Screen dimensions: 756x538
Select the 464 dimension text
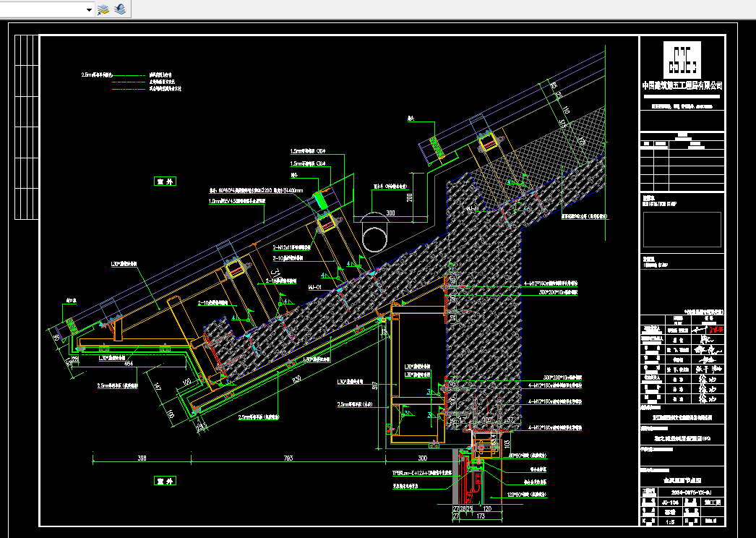(129, 363)
